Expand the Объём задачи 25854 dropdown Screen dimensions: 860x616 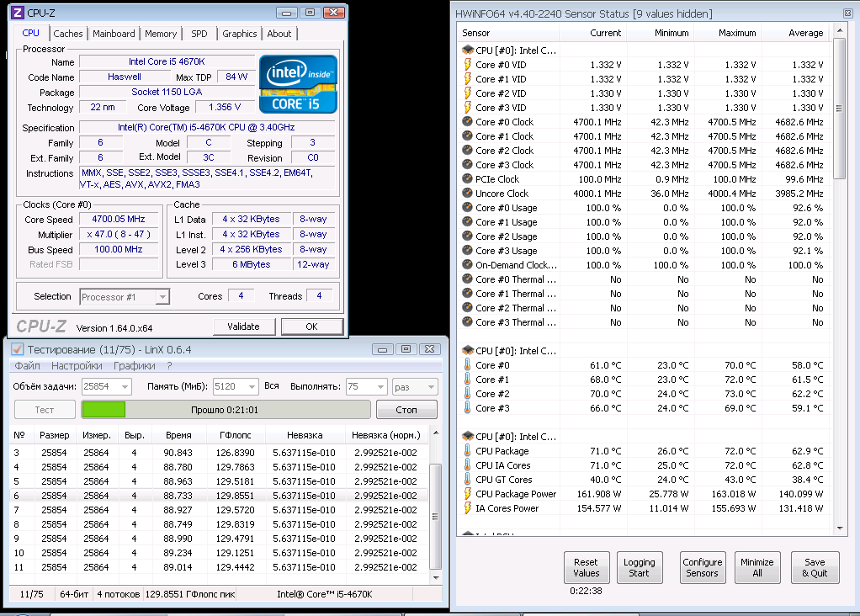tap(125, 387)
